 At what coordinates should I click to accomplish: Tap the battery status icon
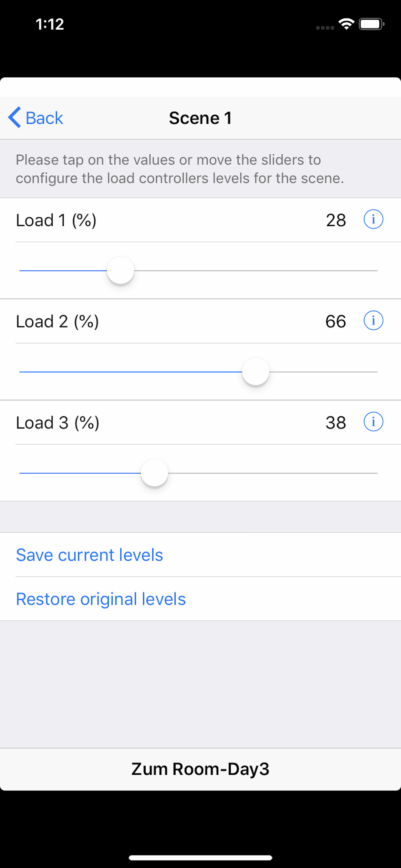click(371, 24)
